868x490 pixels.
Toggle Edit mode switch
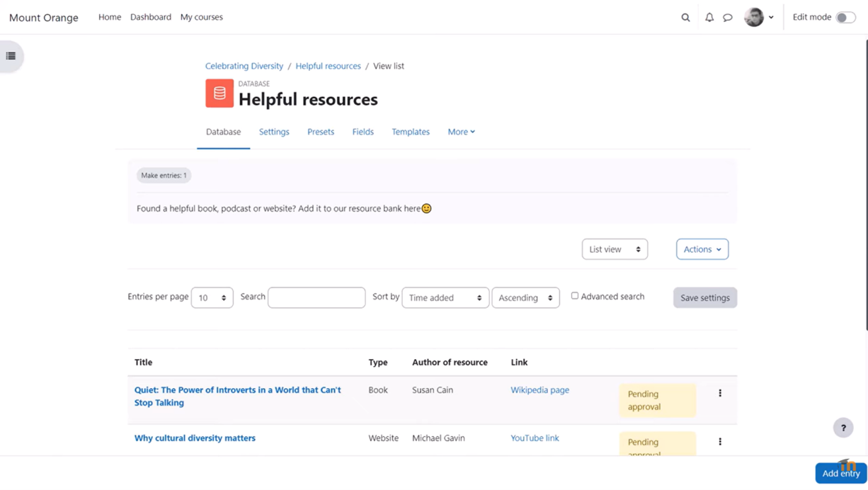coord(845,18)
